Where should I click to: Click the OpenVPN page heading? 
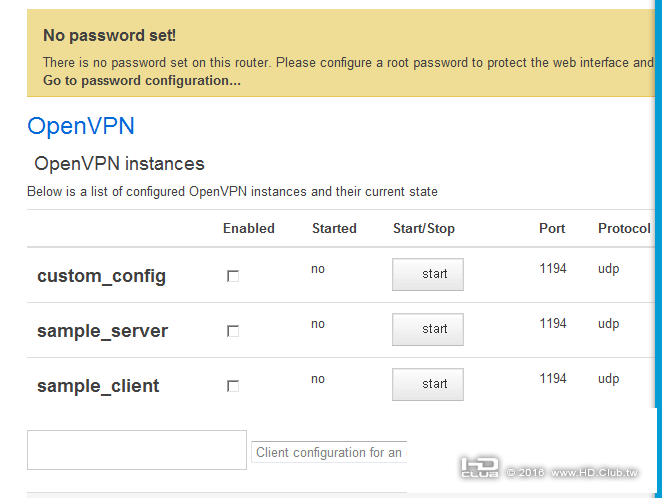coord(81,126)
